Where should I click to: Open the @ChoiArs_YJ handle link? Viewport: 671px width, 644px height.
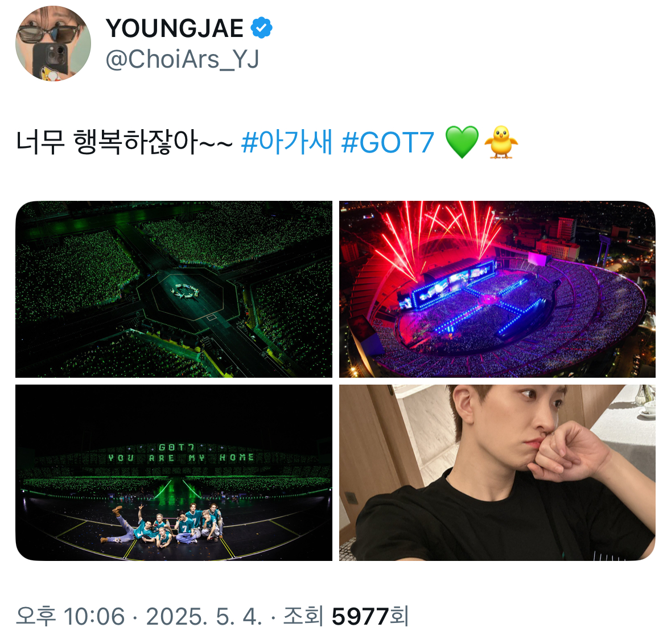(182, 59)
